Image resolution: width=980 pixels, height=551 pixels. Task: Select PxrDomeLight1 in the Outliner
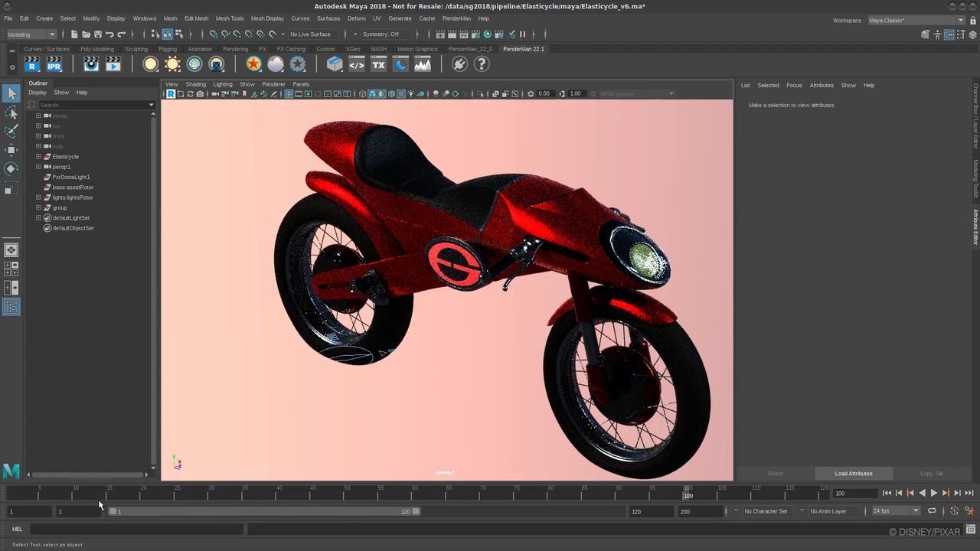70,177
